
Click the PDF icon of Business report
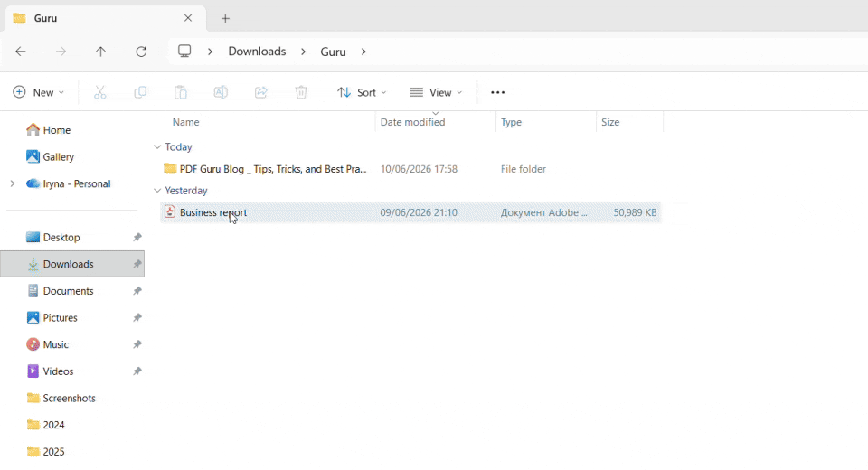(x=170, y=212)
